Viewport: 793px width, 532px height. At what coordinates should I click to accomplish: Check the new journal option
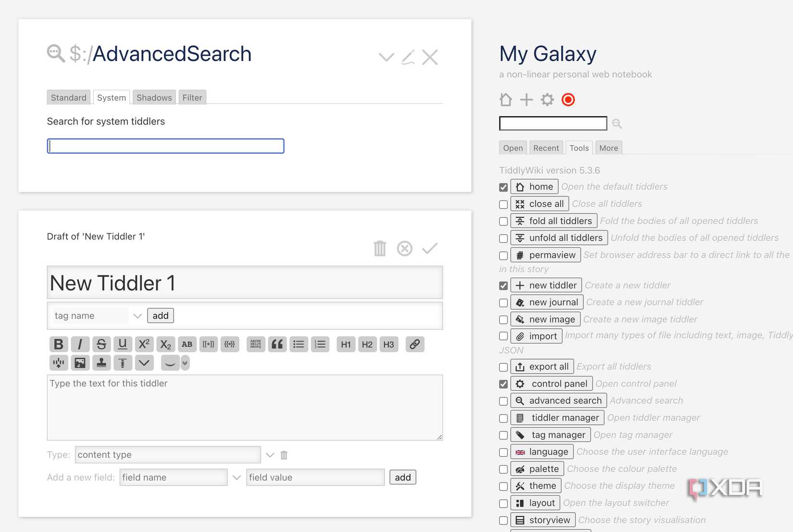pyautogui.click(x=503, y=303)
